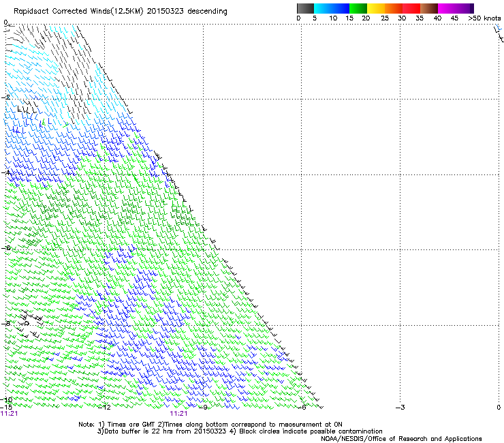Click the "10" label under the color bar
This screenshot has width=504, height=443.
tap(333, 18)
